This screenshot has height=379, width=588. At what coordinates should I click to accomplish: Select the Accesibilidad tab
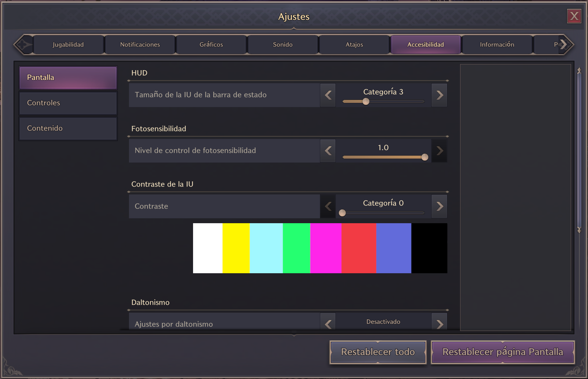click(426, 45)
